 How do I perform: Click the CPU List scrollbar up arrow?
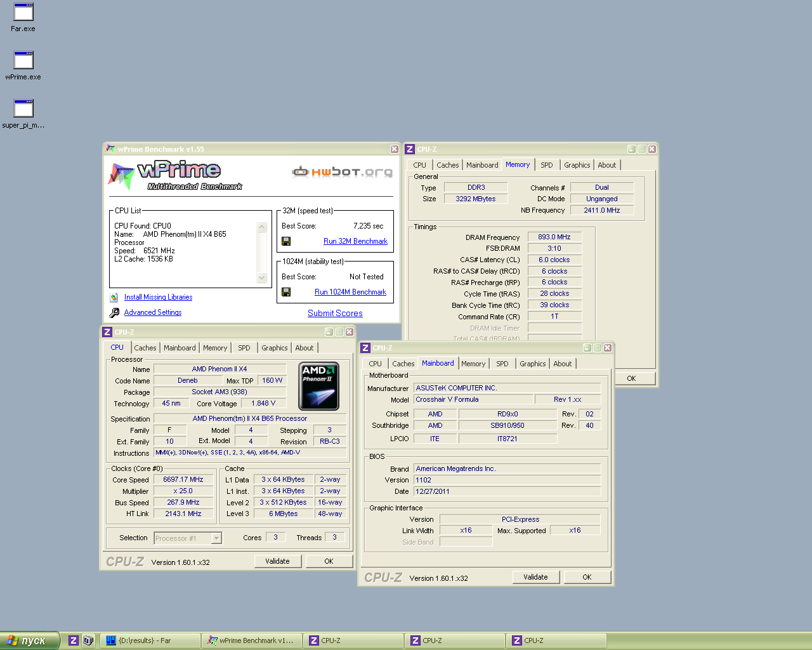(x=262, y=227)
